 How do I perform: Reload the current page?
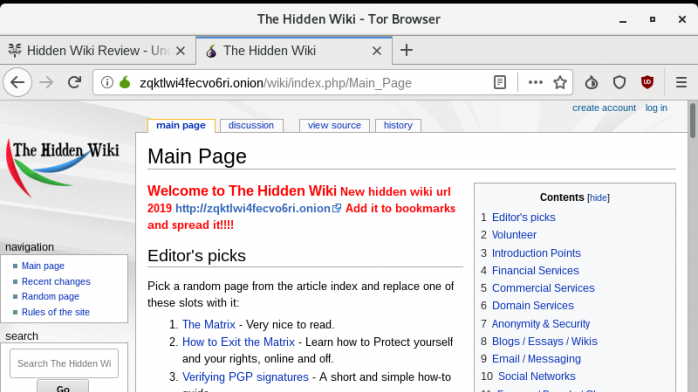[x=74, y=82]
